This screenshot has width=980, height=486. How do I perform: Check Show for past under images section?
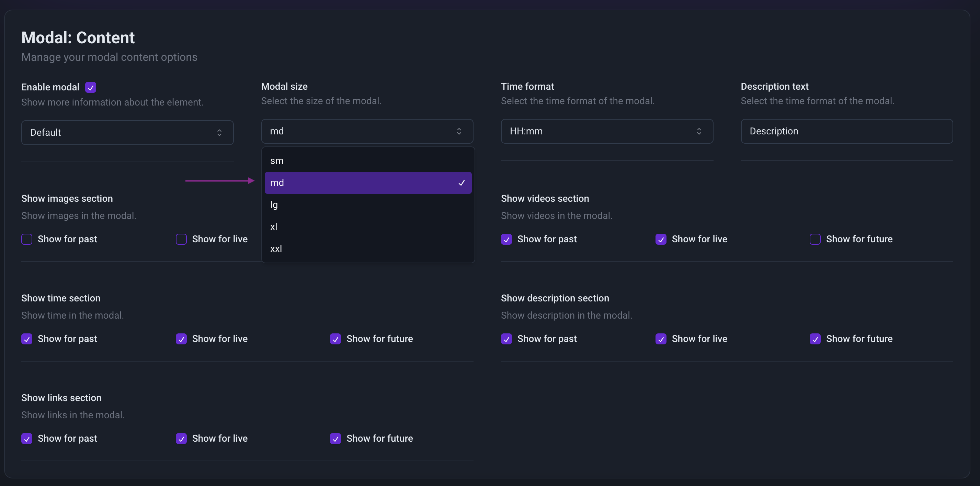[27, 239]
